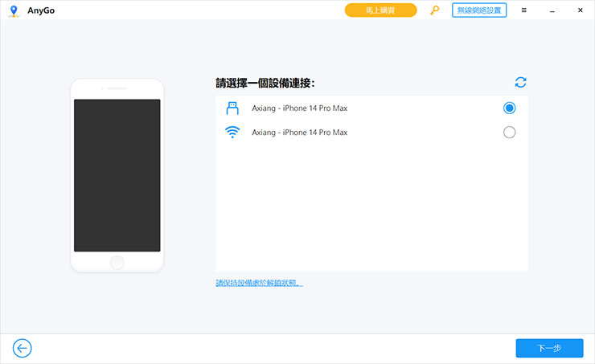
Task: Click the 下一步 next button
Action: tap(549, 348)
